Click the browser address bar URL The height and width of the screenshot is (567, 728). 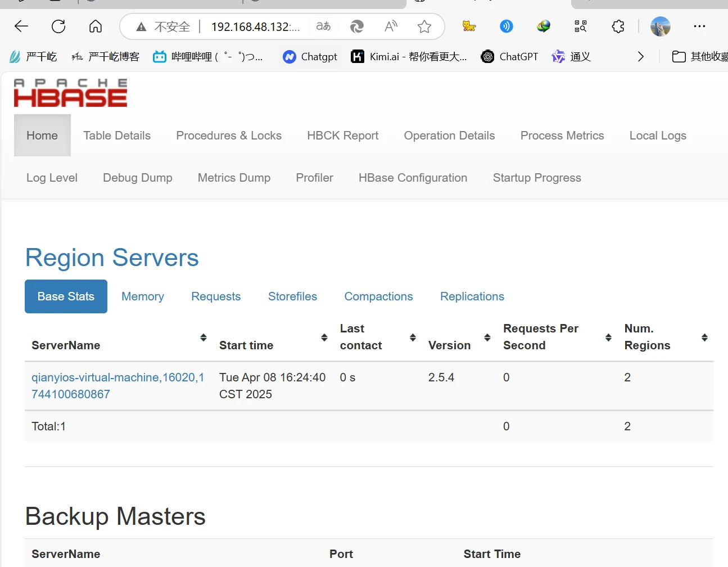[255, 26]
